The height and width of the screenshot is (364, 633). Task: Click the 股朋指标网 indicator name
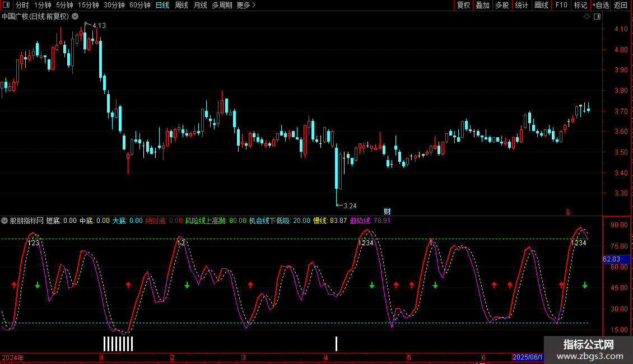[27, 221]
